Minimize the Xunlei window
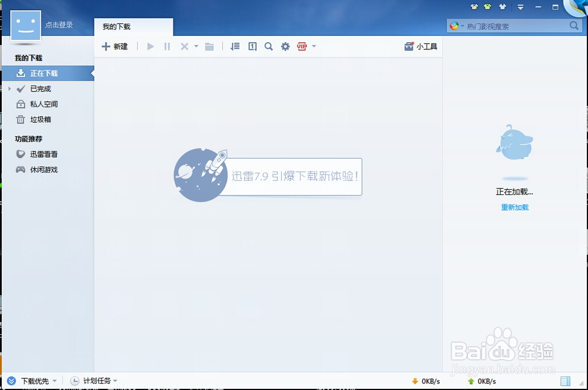This screenshot has height=390, width=588. tap(538, 7)
